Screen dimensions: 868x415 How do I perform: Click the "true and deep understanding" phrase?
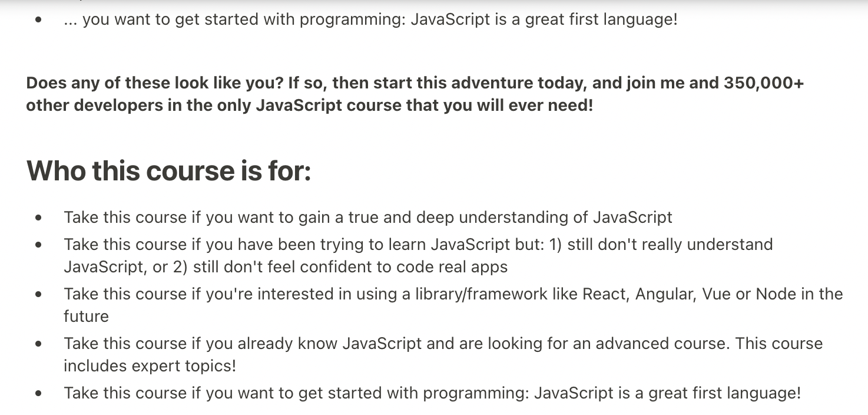[x=460, y=218]
